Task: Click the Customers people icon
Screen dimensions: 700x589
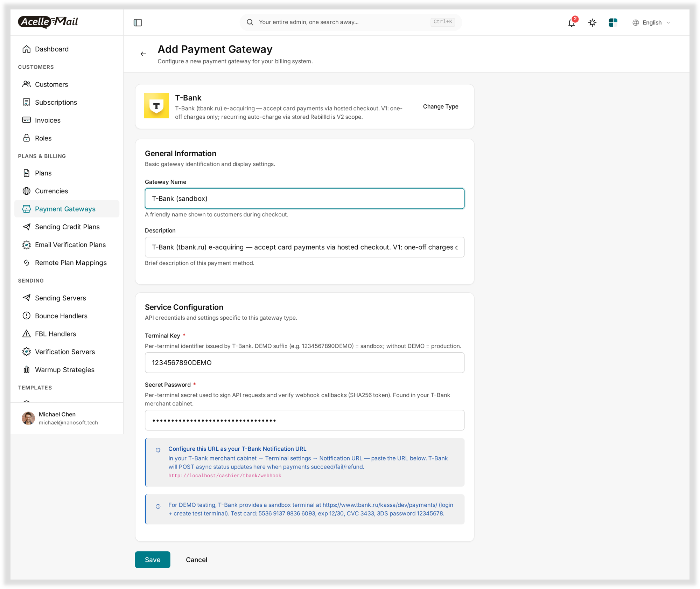Action: click(27, 84)
